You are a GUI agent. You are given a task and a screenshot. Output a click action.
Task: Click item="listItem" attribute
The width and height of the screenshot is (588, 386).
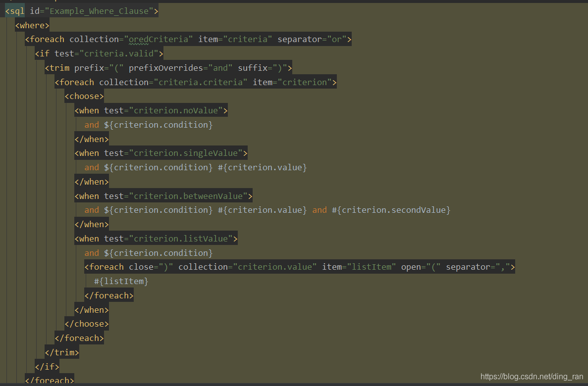click(x=359, y=267)
